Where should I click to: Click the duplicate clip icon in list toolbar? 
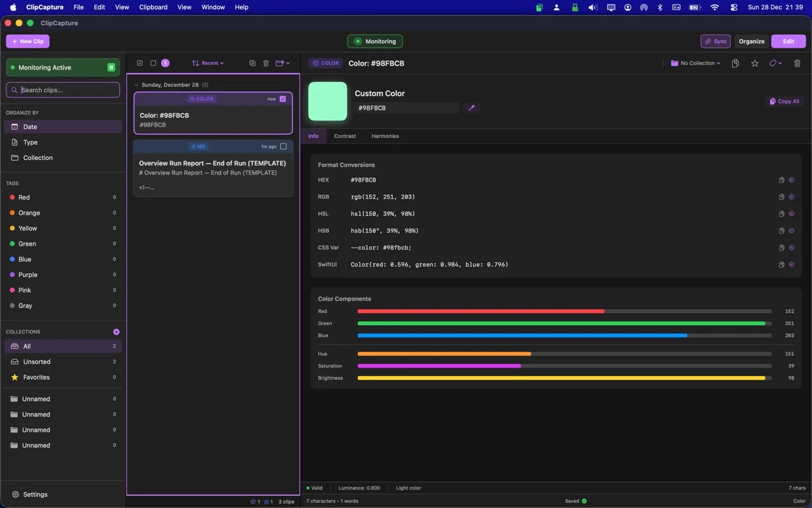point(252,63)
